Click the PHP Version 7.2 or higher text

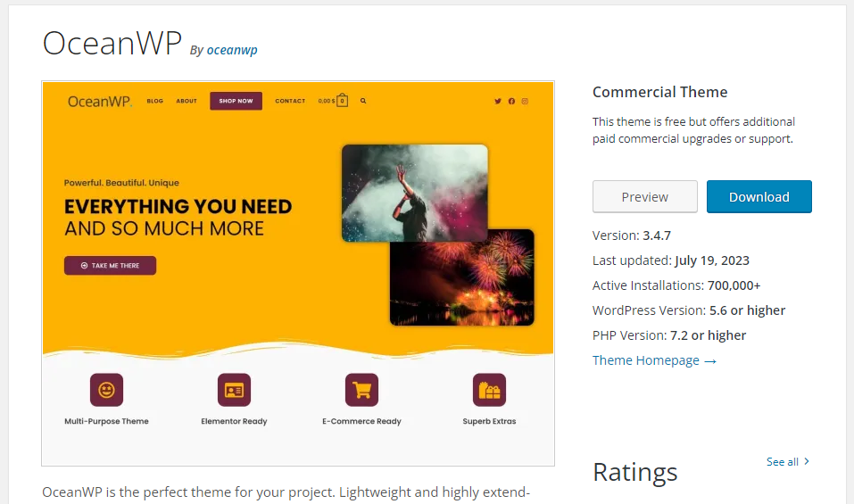(668, 335)
